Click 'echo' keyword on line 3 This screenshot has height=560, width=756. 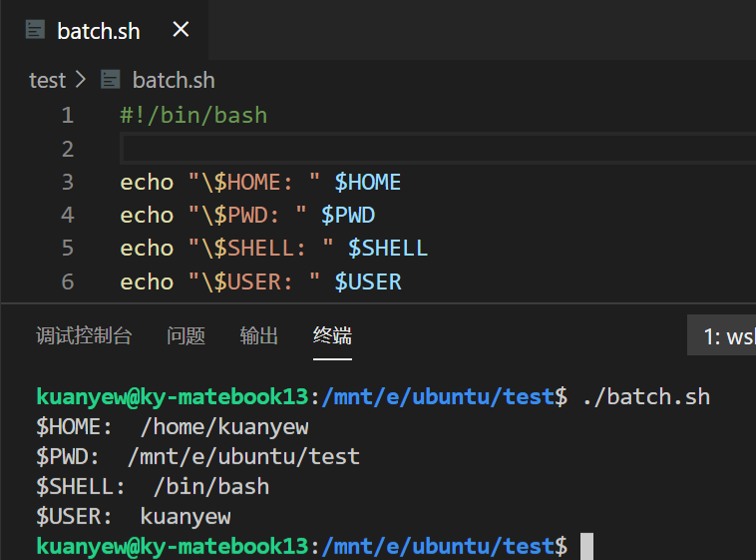(x=147, y=183)
